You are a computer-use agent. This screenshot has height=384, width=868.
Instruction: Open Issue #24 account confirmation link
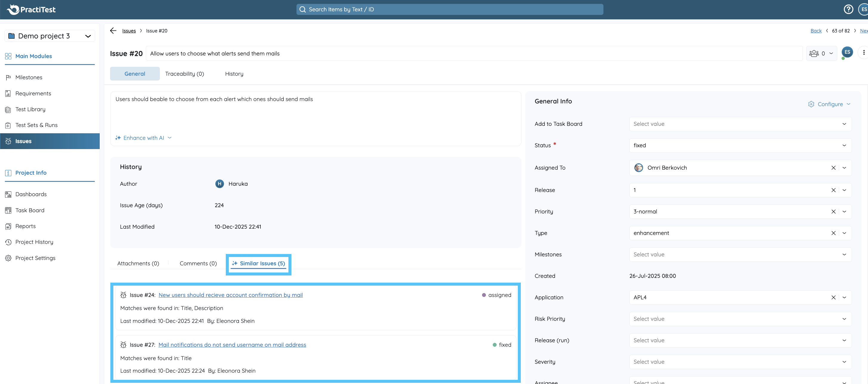tap(231, 295)
